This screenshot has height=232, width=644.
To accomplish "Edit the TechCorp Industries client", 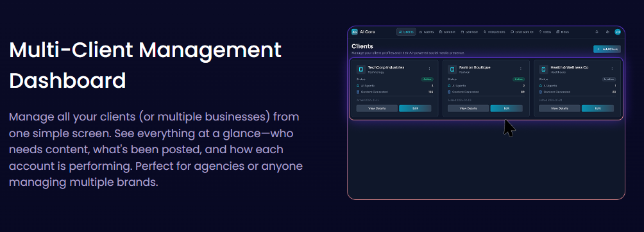I will point(415,108).
